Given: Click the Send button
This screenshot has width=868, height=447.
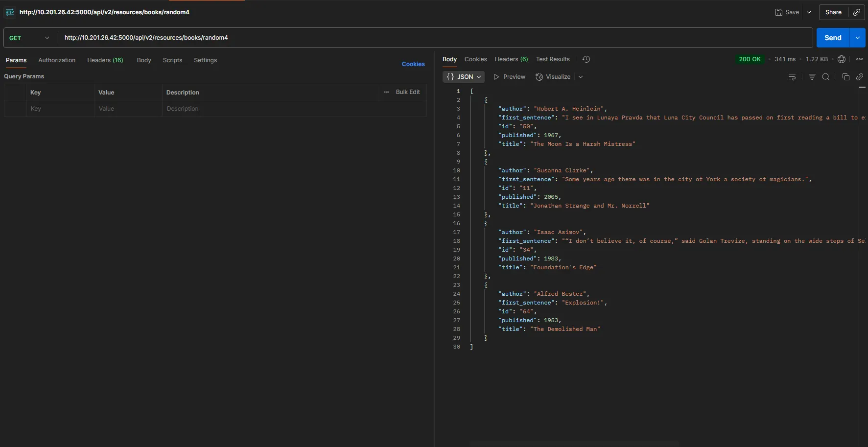Looking at the screenshot, I should 833,37.
